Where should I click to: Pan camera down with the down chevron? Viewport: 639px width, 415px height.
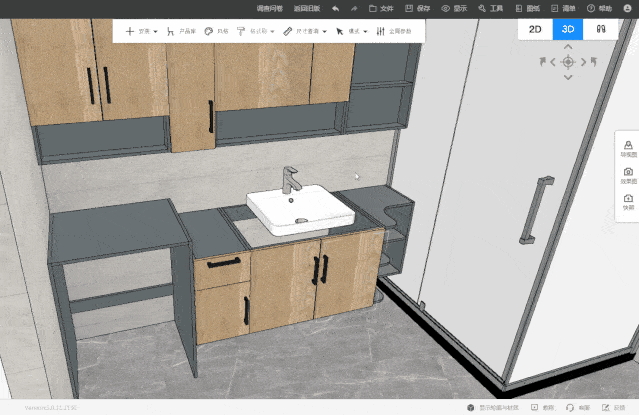pos(568,76)
